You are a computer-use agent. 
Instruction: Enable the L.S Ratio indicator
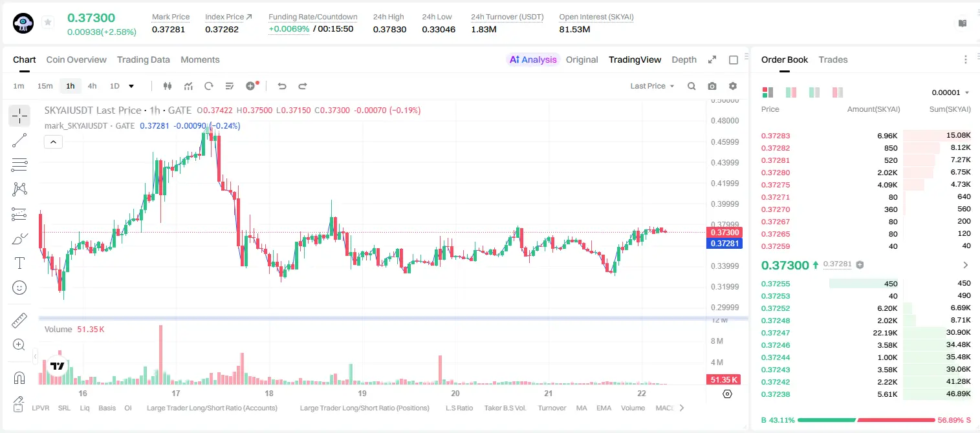tap(459, 408)
